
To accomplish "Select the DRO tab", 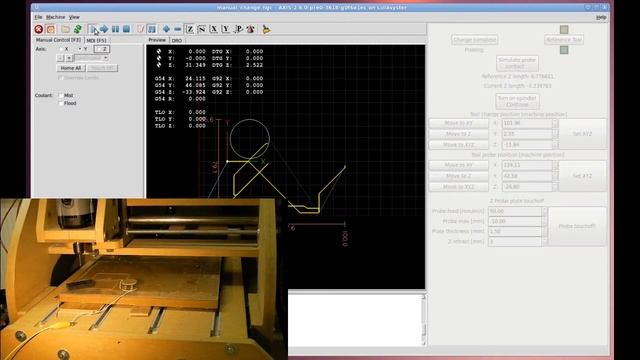I will 177,40.
